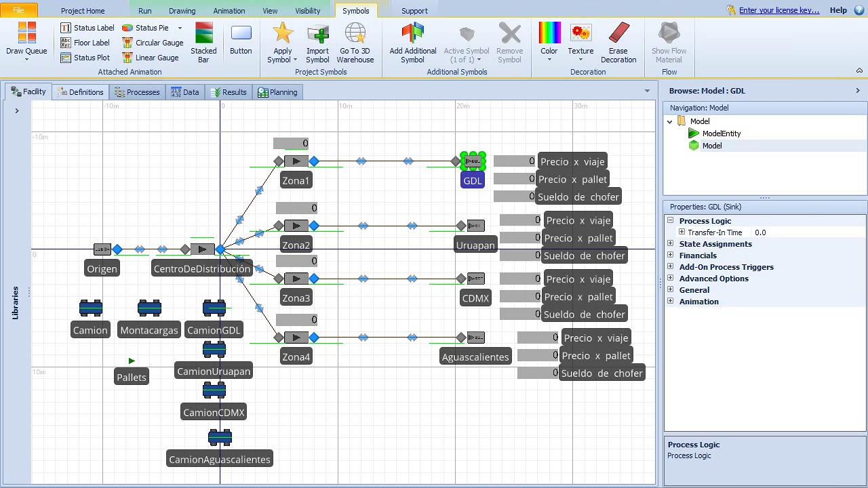Click Show Flow Material
This screenshot has height=488, width=868.
tap(669, 42)
